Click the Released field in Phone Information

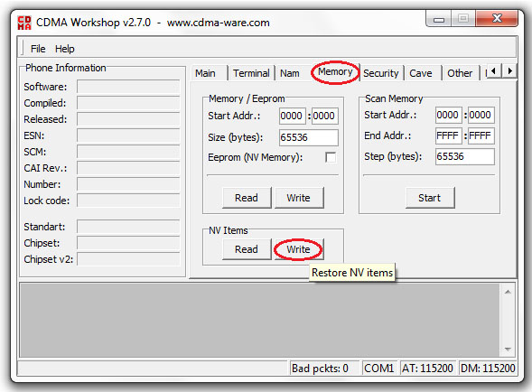coord(128,119)
